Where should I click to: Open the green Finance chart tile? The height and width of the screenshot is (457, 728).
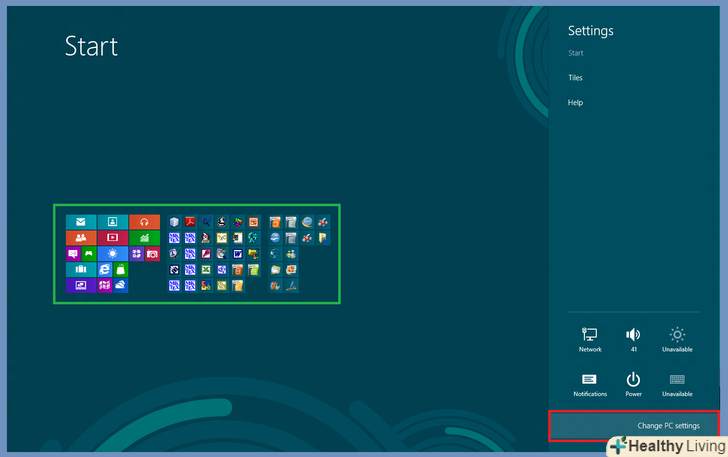tap(144, 238)
